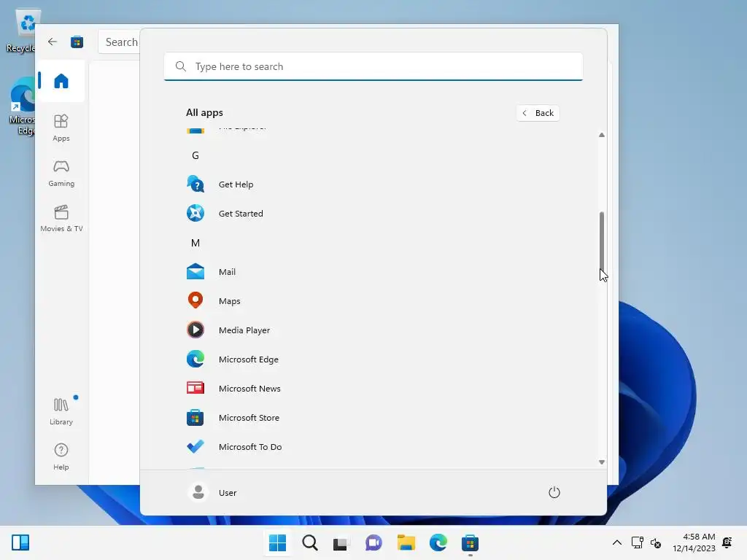This screenshot has width=747, height=560.
Task: Open Widgets button on taskbar
Action: pyautogui.click(x=20, y=542)
